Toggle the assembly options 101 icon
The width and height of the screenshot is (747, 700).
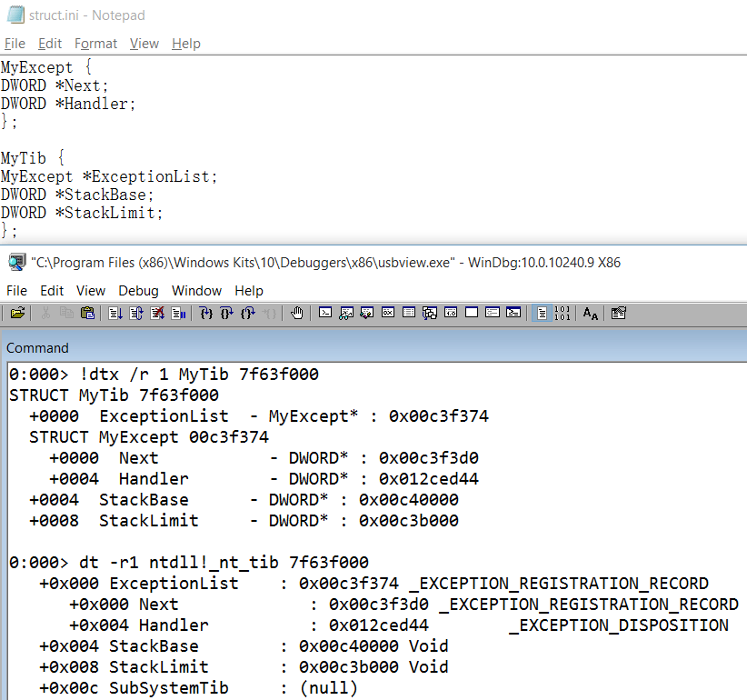563,312
